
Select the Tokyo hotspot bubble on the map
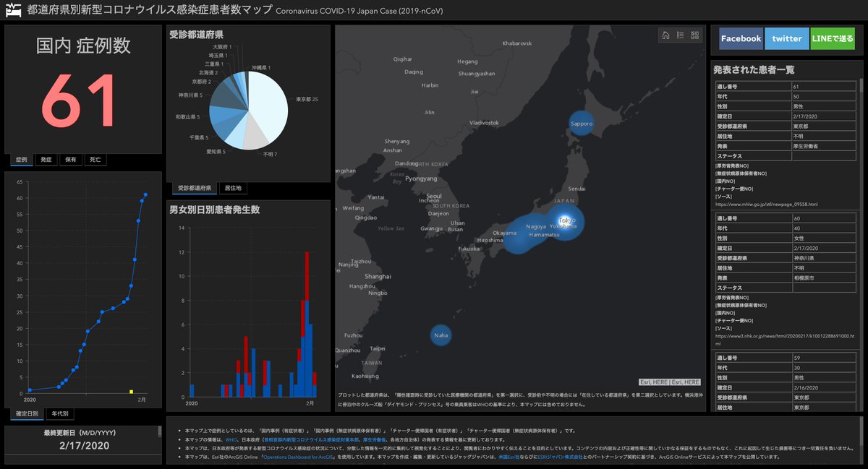click(566, 220)
